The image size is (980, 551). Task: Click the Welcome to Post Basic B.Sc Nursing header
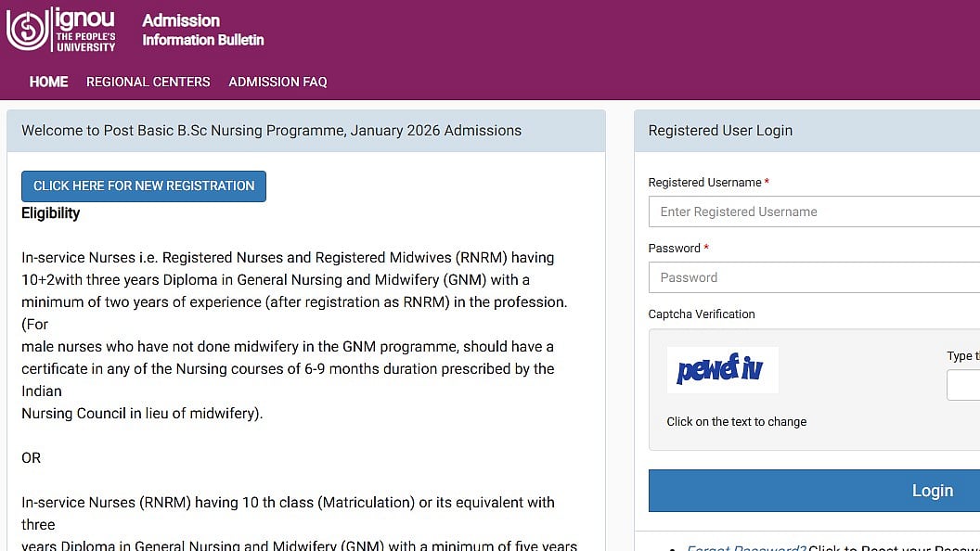coord(271,131)
